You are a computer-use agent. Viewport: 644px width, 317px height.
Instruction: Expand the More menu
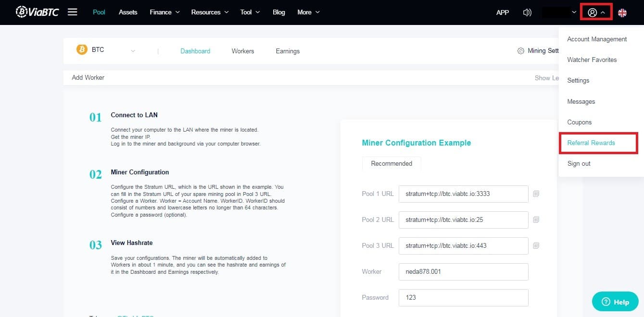coord(308,12)
